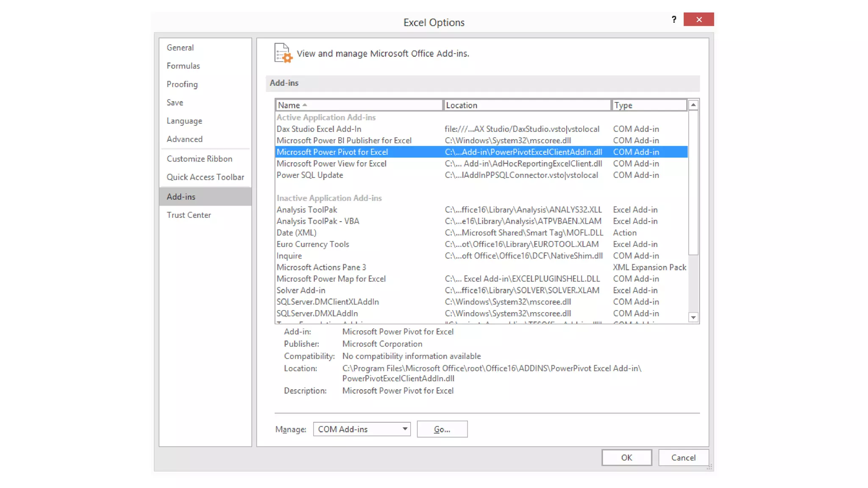Select SQLServer.DMClientXLAddIn row
Viewport: 868px width, 488px height.
coord(481,302)
